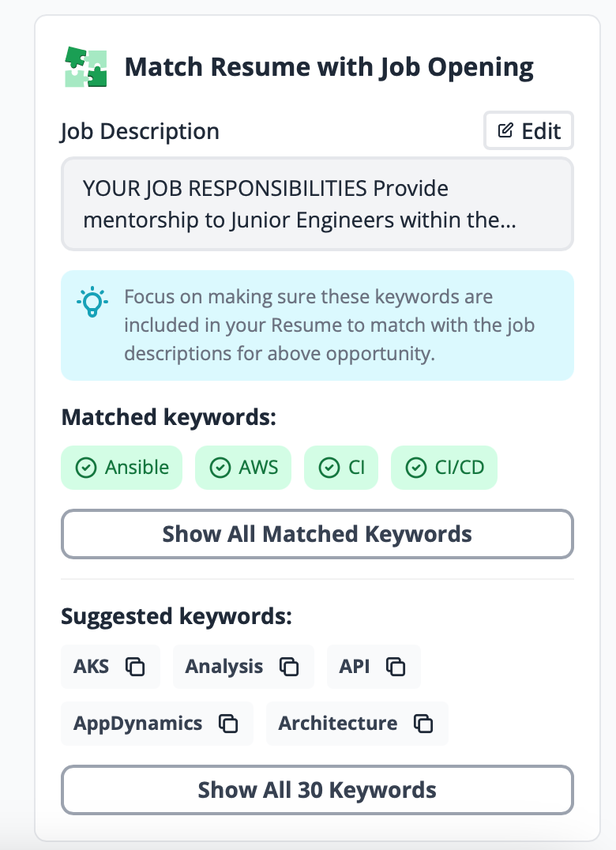Click the job description text box
The image size is (616, 850).
tap(317, 204)
